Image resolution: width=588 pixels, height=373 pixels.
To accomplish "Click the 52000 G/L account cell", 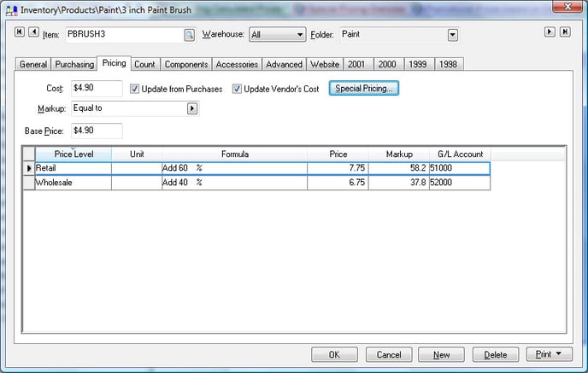I will point(460,183).
